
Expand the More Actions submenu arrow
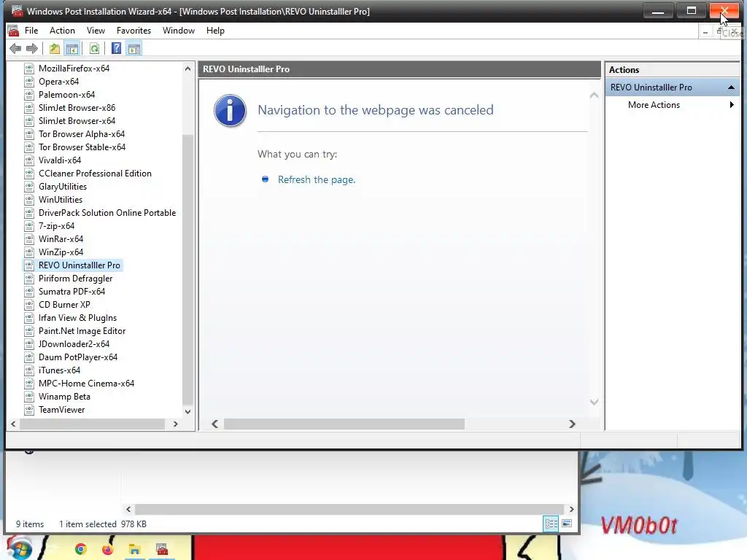click(x=732, y=105)
